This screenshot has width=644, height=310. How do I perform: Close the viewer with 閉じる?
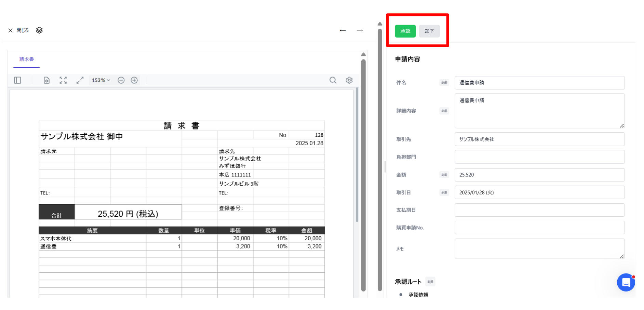(18, 30)
